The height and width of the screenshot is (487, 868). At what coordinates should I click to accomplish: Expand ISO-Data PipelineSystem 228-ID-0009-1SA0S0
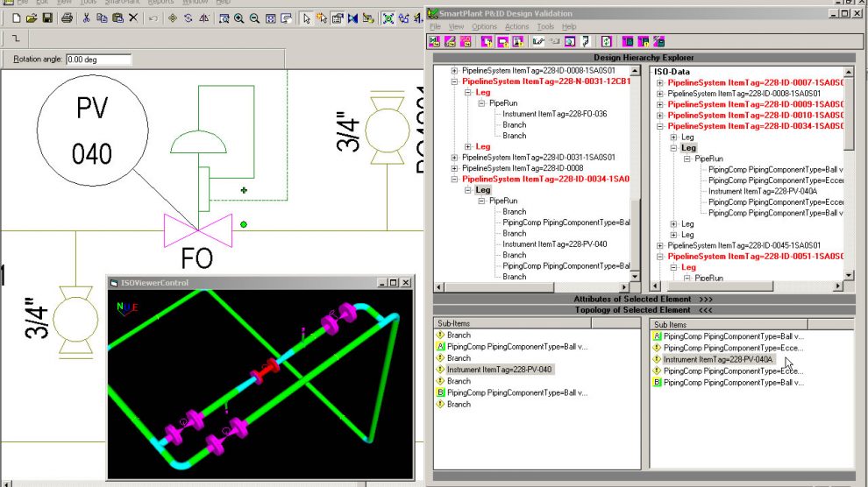pos(660,104)
